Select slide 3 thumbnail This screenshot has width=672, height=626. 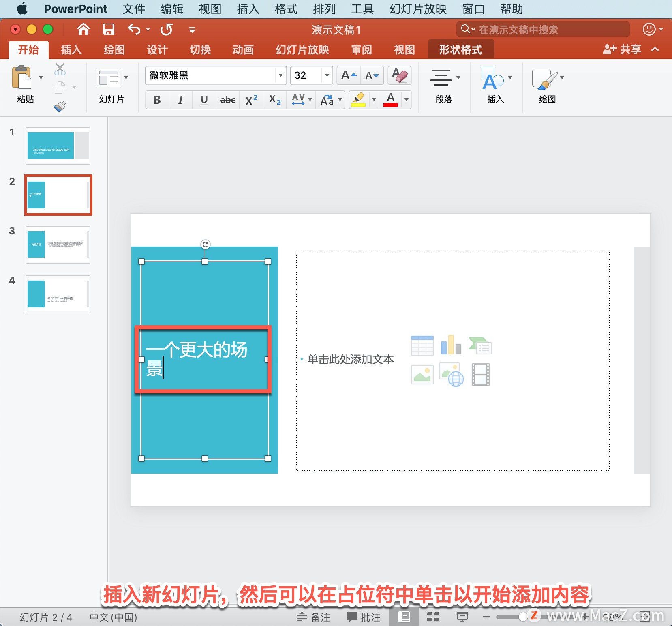click(58, 245)
